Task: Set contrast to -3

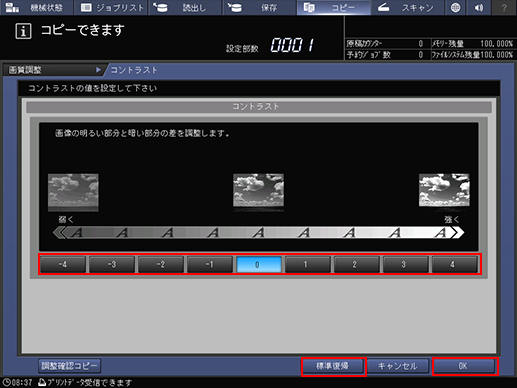Action: (112, 264)
